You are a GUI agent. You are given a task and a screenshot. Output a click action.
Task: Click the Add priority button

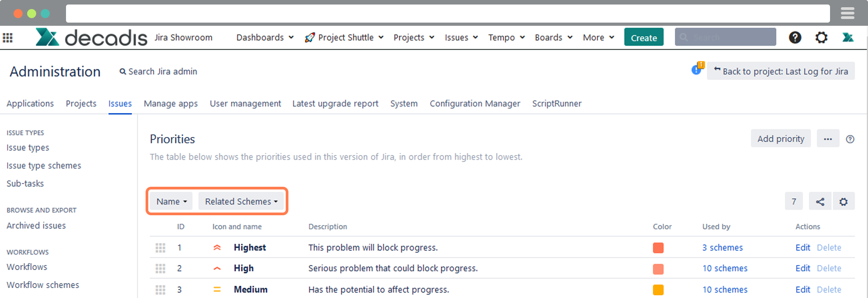(x=780, y=139)
